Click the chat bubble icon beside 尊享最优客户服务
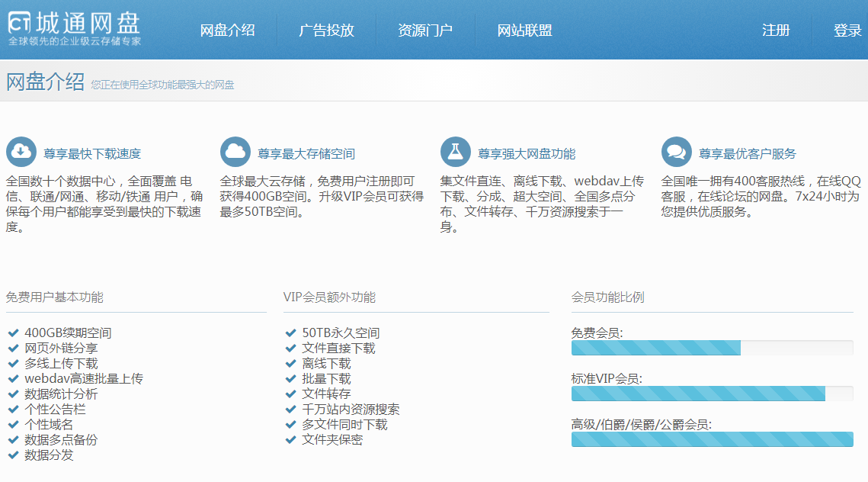 tap(676, 151)
